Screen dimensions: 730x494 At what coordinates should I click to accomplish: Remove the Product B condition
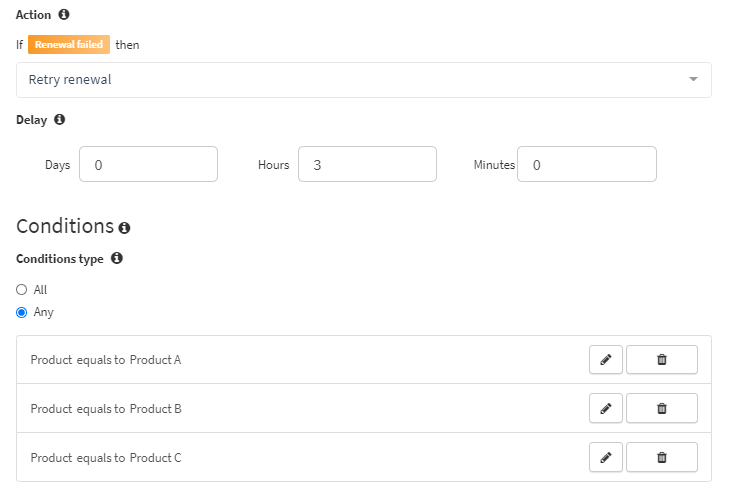pos(662,408)
